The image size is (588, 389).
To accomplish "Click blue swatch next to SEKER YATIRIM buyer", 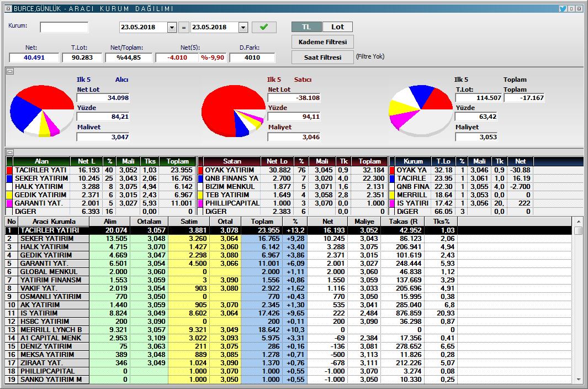I will (10, 178).
